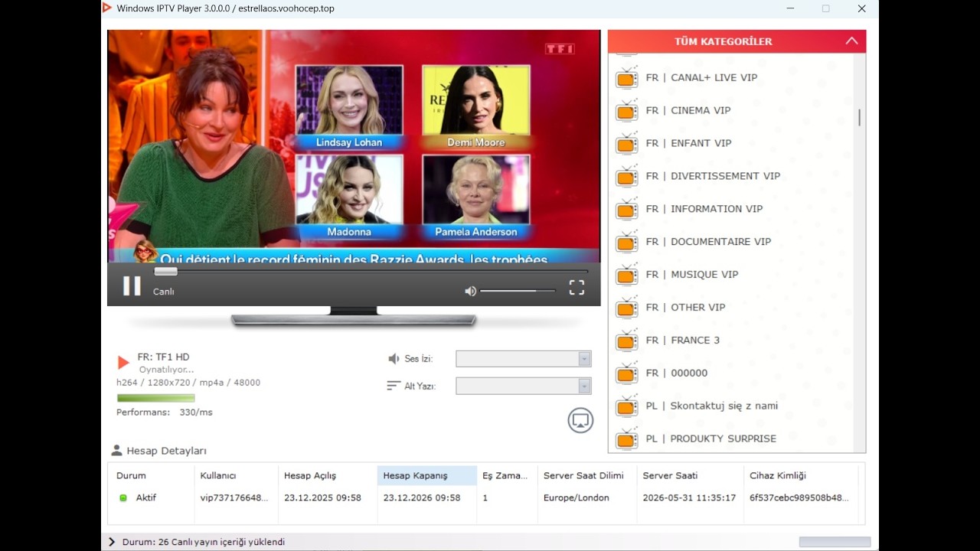Click the red play icon beside FR: TF1 HD
The height and width of the screenshot is (551, 980).
[123, 363]
